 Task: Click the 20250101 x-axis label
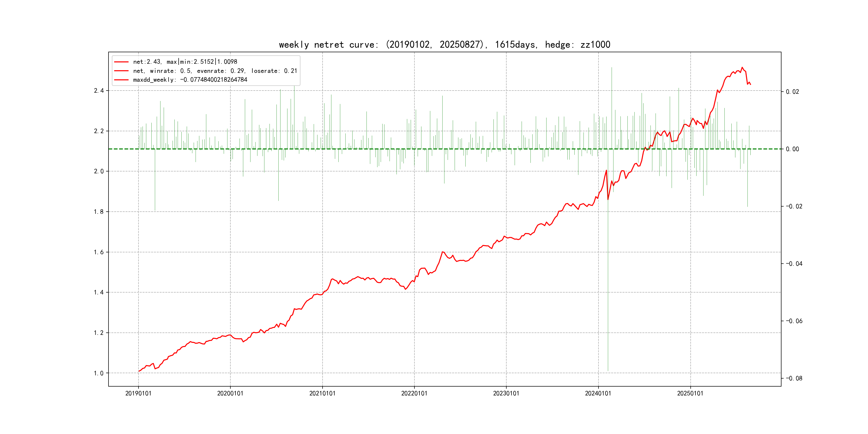pos(690,393)
